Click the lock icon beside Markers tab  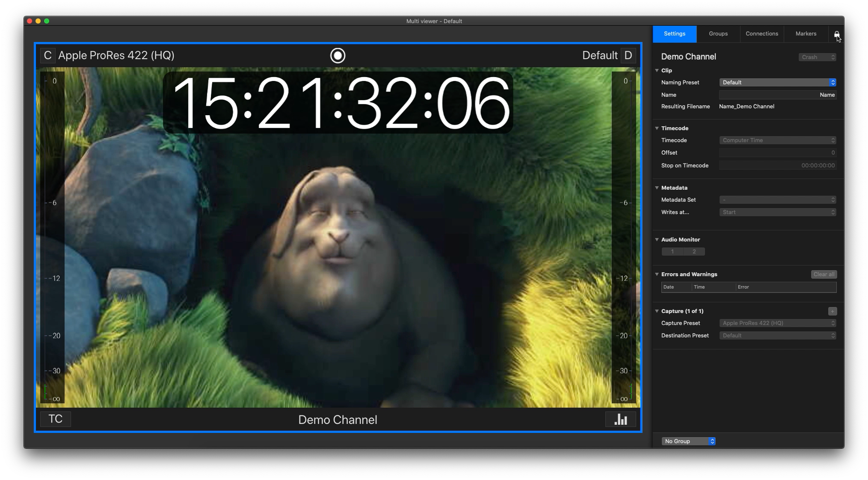pos(836,34)
